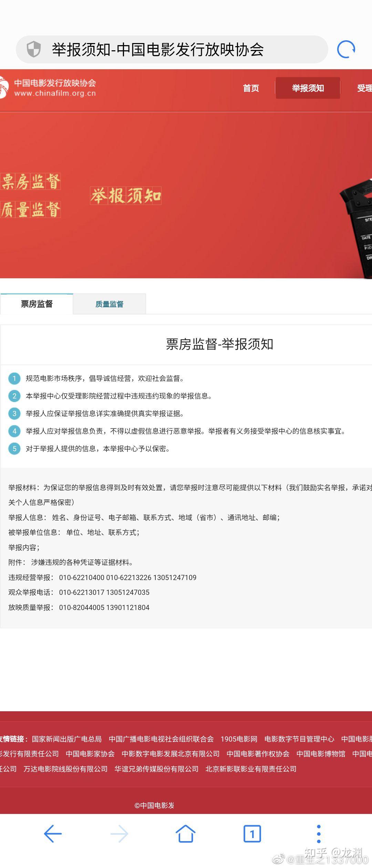Click the 质量监督 banner heading
Image resolution: width=372 pixels, height=868 pixels.
[x=30, y=209]
